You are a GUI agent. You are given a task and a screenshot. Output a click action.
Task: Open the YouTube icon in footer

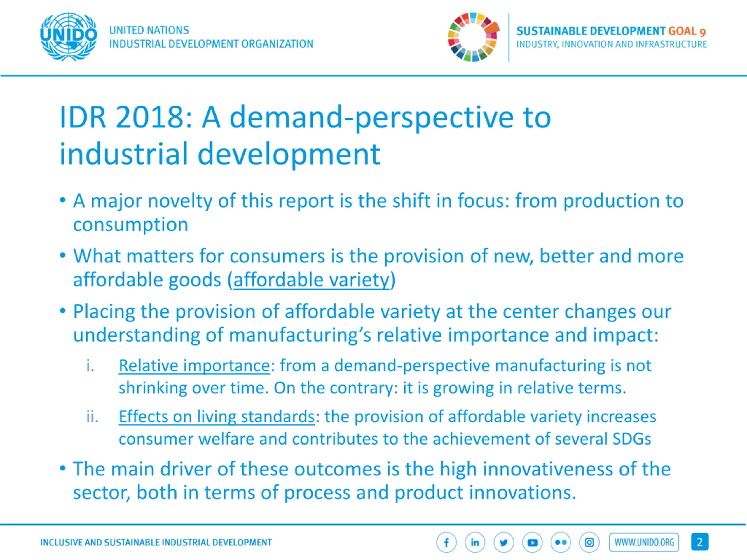click(x=532, y=542)
